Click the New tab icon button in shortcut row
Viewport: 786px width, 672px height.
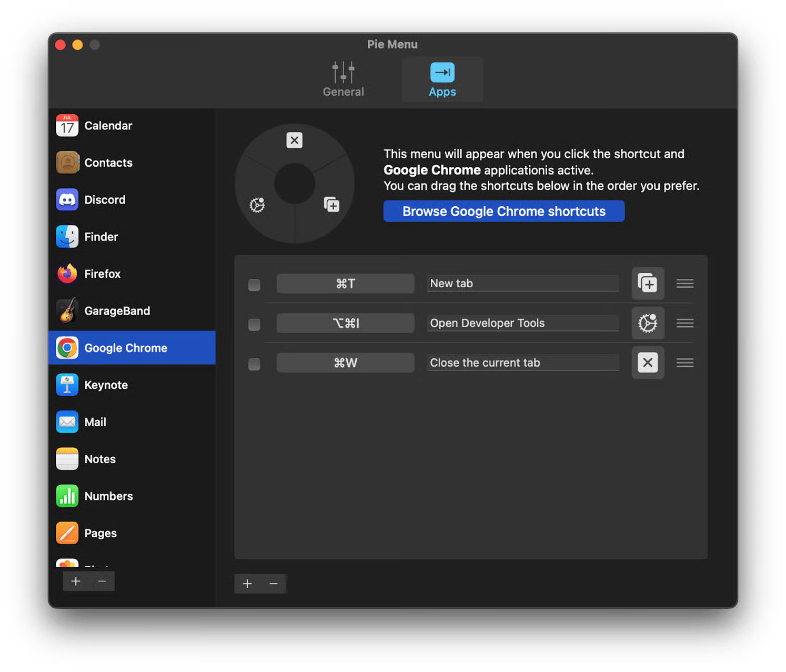(x=648, y=284)
